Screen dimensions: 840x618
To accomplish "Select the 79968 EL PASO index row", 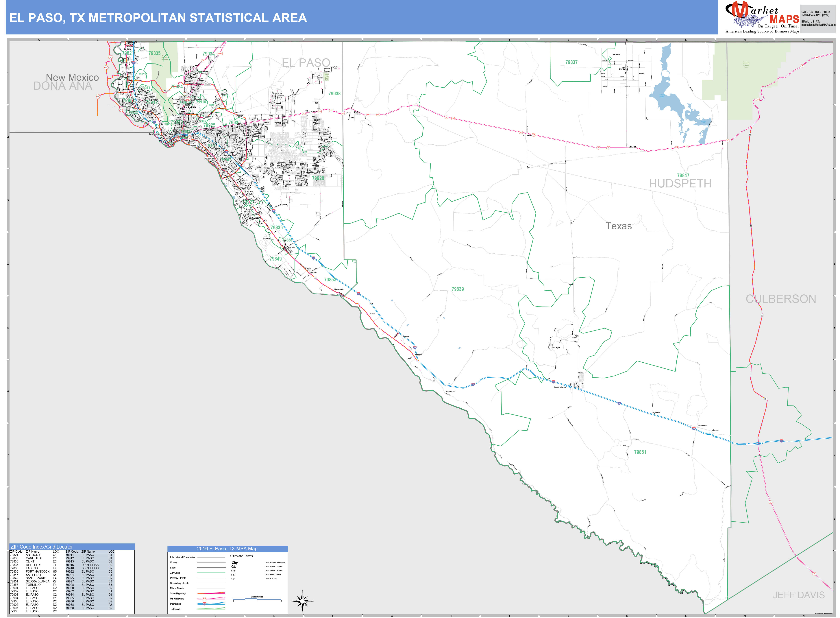I will pyautogui.click(x=90, y=608).
